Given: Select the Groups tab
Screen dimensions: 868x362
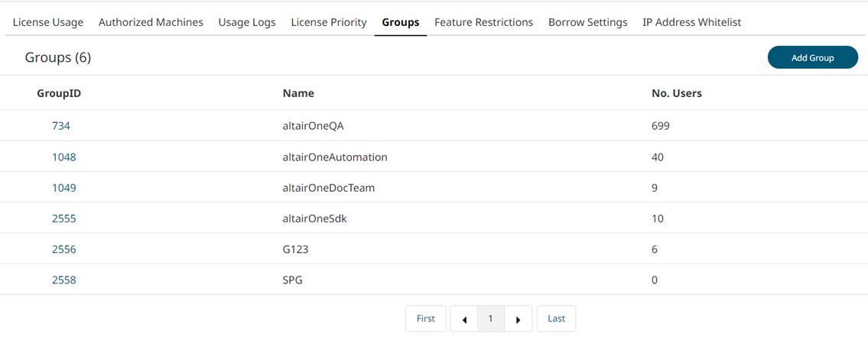Looking at the screenshot, I should [x=401, y=22].
